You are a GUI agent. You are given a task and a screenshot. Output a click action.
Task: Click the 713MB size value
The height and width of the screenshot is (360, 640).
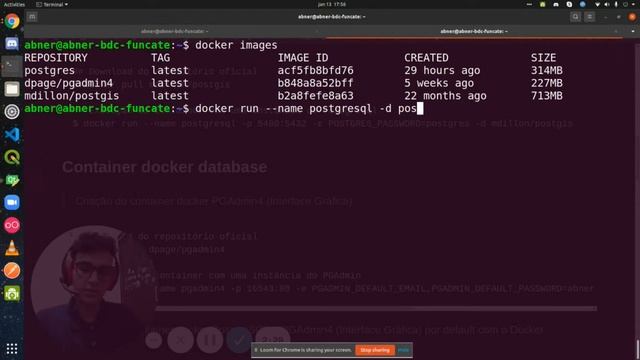point(547,96)
